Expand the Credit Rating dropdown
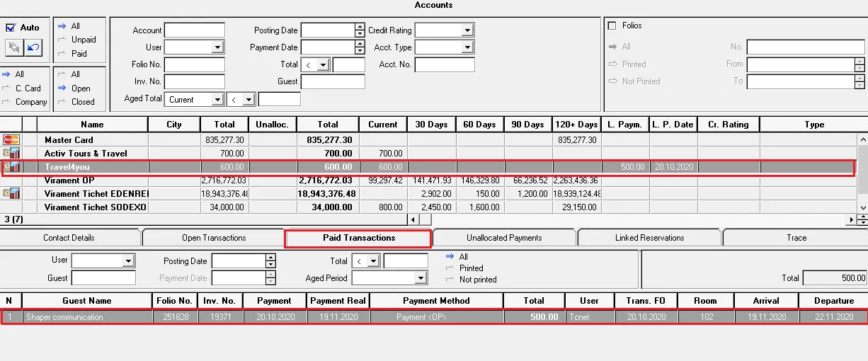This screenshot has width=868, height=361. 467,30
